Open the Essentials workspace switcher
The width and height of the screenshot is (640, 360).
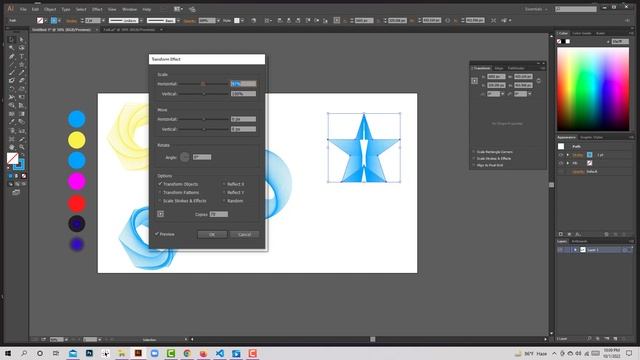[536, 9]
